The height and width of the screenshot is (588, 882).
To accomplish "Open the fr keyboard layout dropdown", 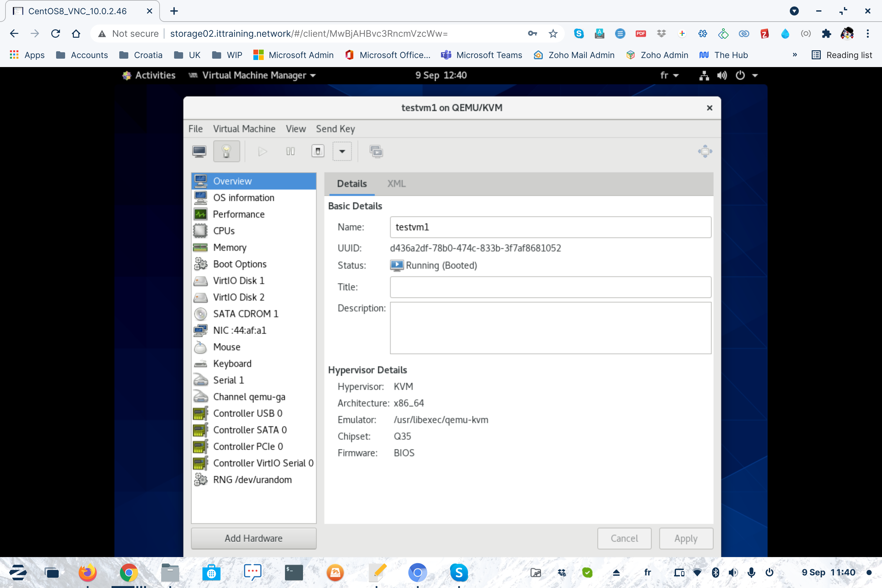I will (x=669, y=75).
